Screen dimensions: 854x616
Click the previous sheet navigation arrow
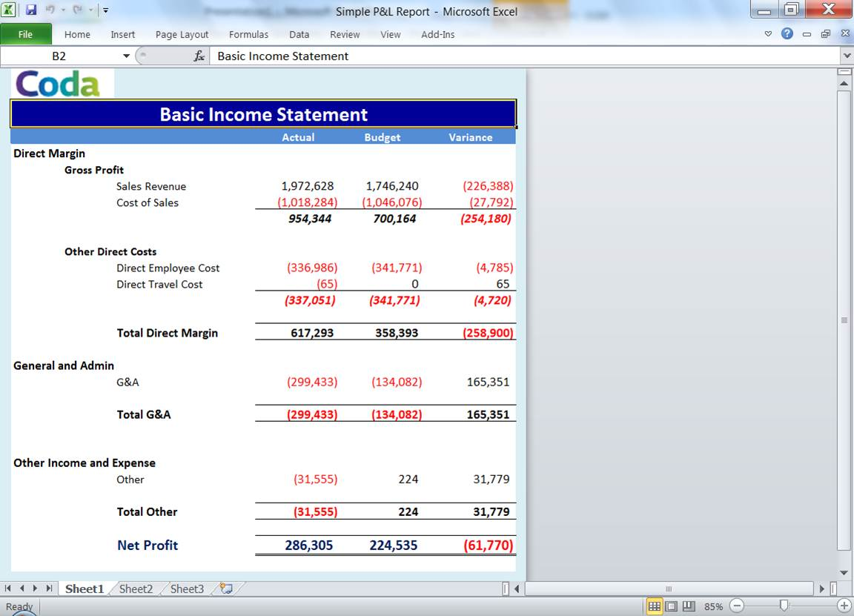coord(21,589)
